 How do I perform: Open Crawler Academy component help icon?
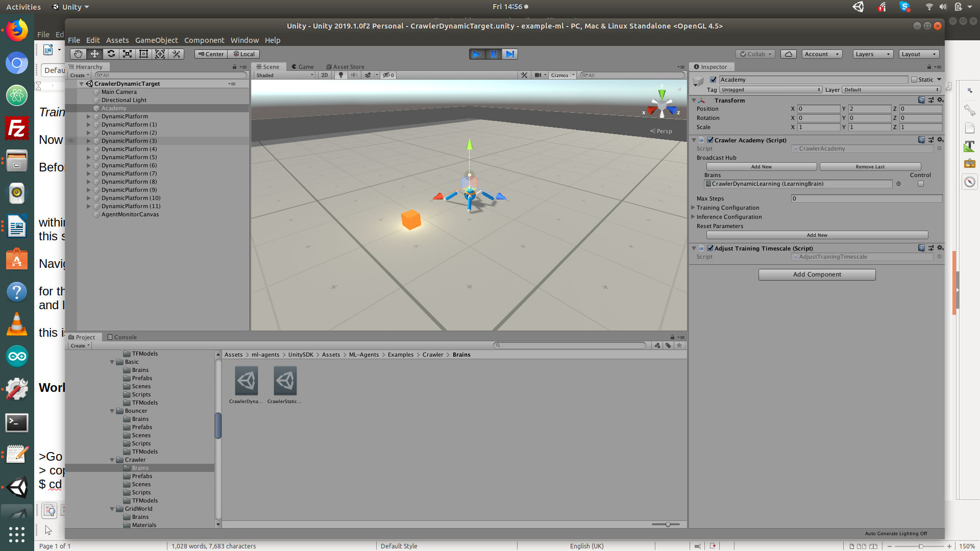click(x=921, y=140)
